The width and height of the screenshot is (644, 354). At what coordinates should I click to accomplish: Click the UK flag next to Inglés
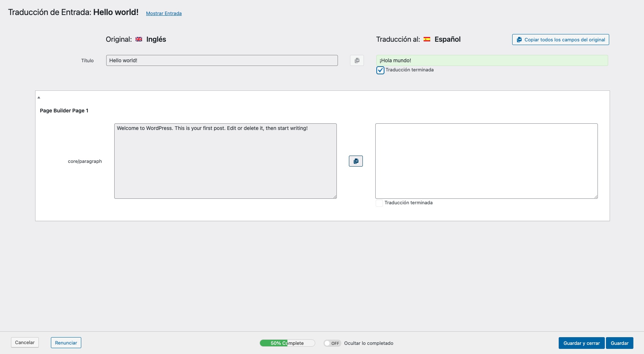pyautogui.click(x=139, y=40)
